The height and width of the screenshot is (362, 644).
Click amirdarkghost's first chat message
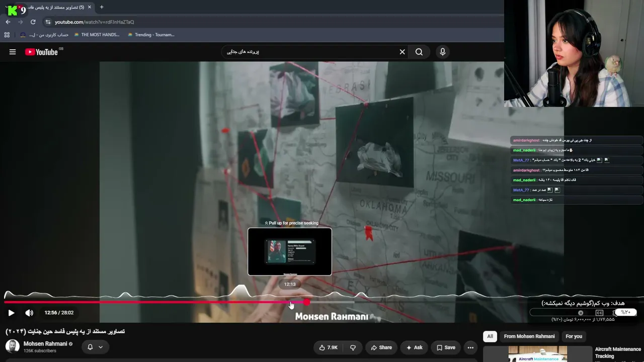[x=576, y=140]
